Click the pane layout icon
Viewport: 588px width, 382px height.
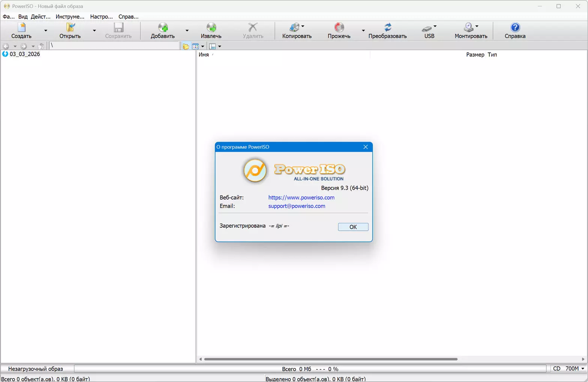pyautogui.click(x=212, y=46)
